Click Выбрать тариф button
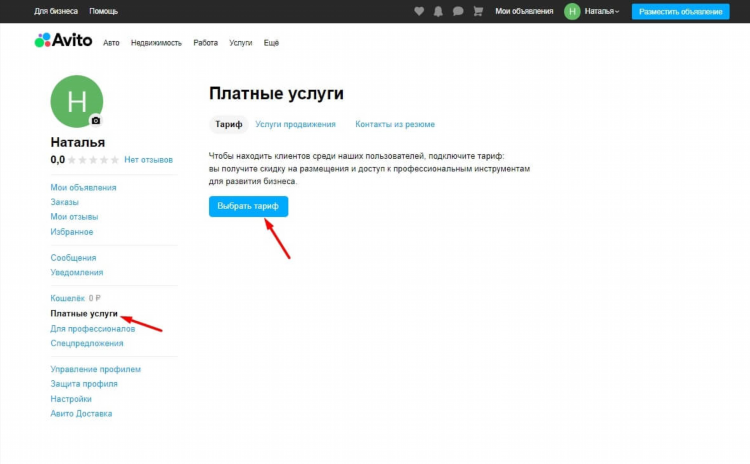Screen dimensions: 750x464 tap(248, 206)
